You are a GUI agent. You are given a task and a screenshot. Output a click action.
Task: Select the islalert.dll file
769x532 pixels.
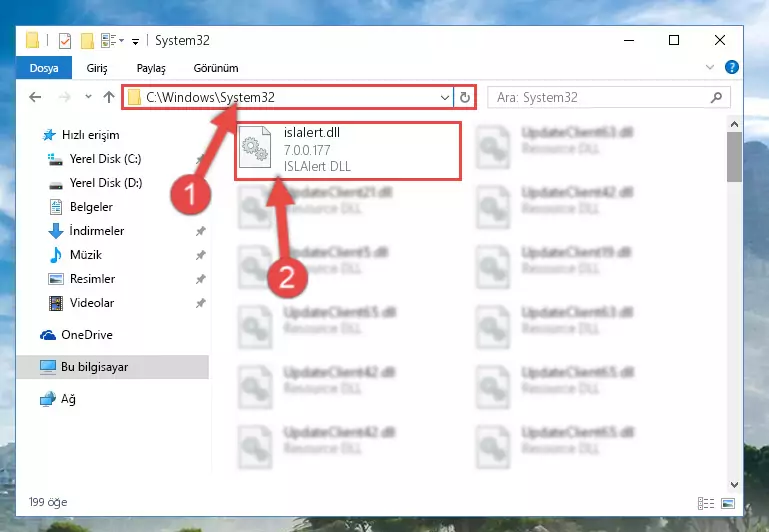point(348,151)
